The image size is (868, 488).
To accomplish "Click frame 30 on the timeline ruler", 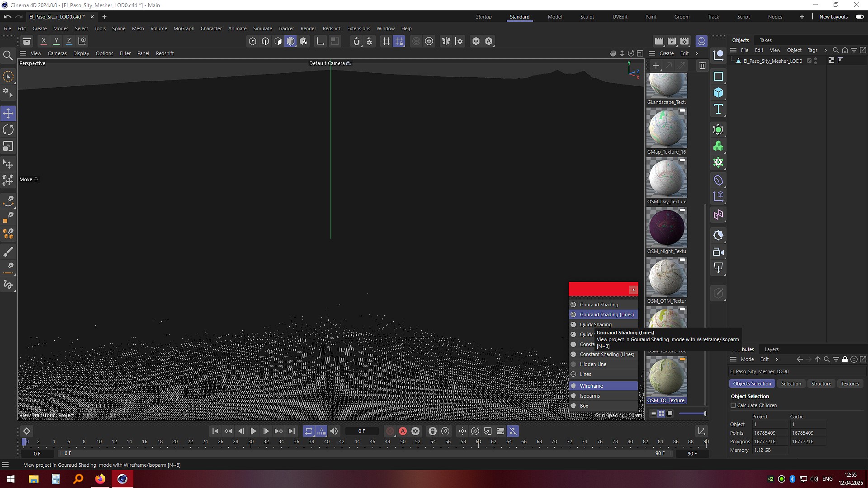I will tap(251, 441).
